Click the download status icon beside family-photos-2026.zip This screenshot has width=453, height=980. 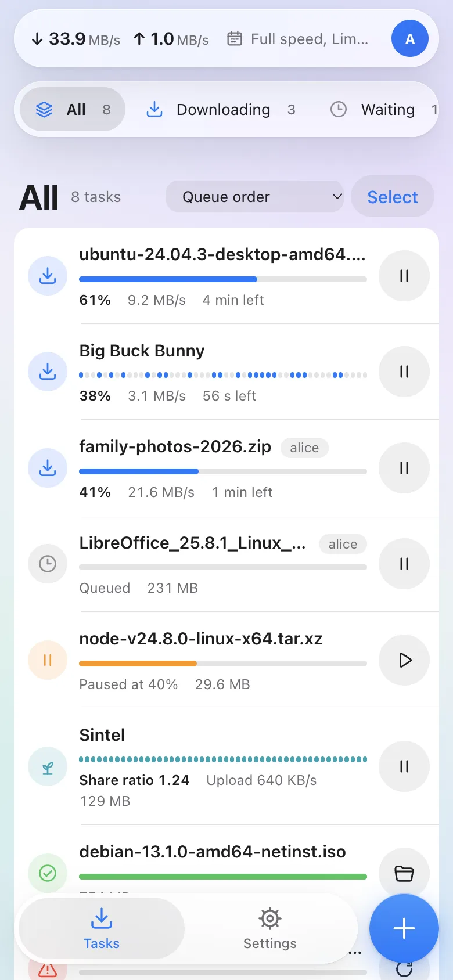click(x=48, y=468)
